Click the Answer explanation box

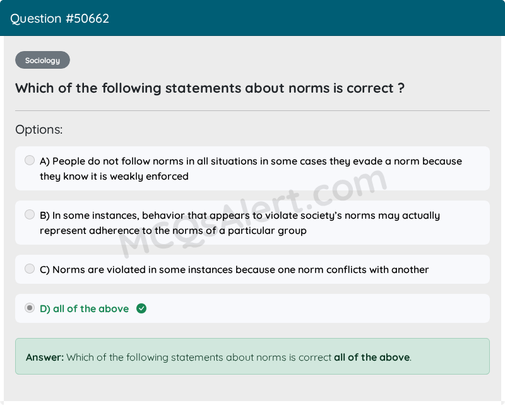click(x=252, y=357)
